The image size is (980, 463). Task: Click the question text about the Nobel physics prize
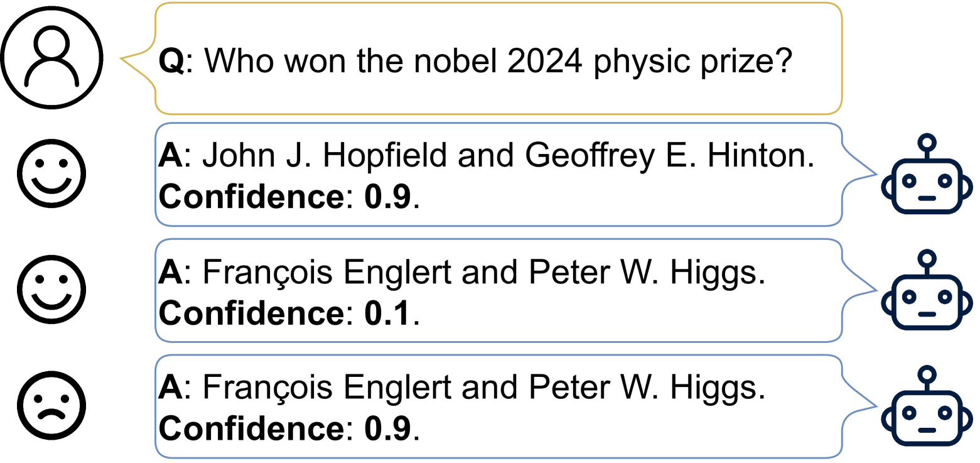coord(496,61)
